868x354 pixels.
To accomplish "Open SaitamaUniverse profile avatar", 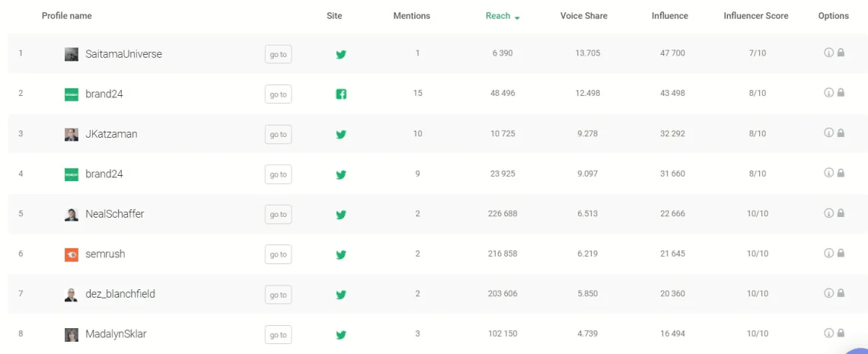I will [x=72, y=54].
